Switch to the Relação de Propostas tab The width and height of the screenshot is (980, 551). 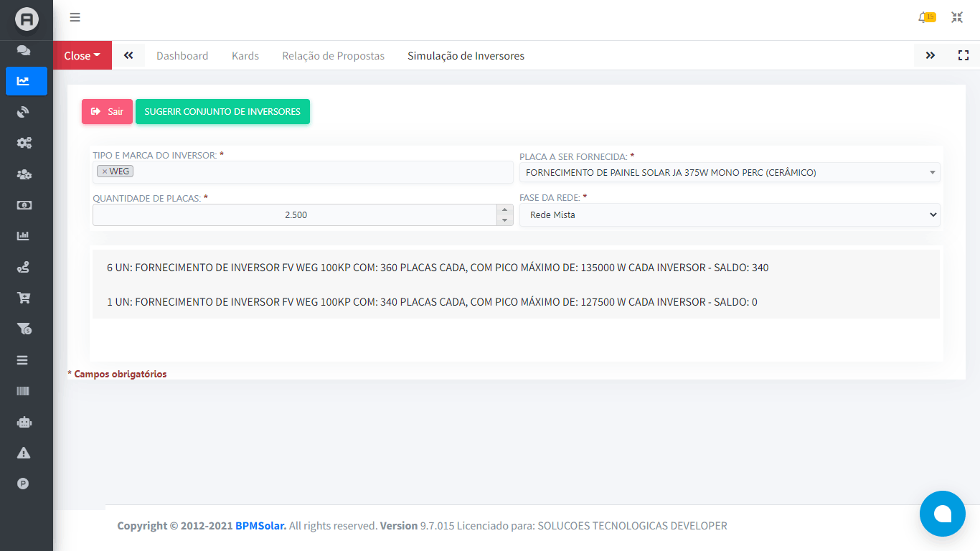click(333, 55)
